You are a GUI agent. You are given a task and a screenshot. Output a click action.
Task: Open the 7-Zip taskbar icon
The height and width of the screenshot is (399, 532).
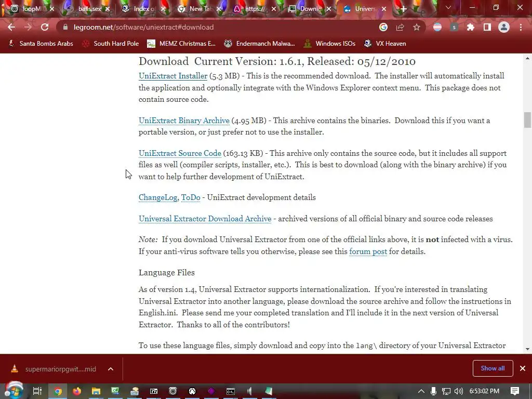point(154,392)
